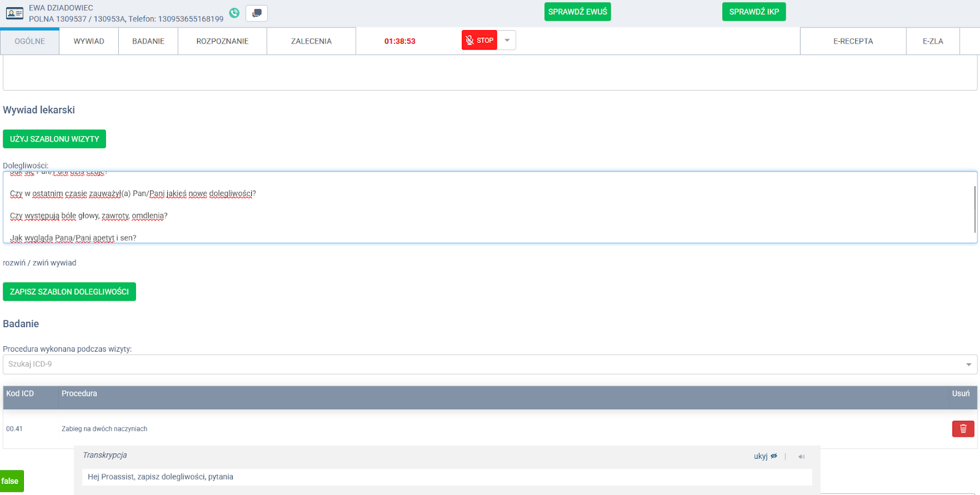Click the Dolegliwości text area scrollbar
Screen dimensions: 980x495
tap(974, 208)
